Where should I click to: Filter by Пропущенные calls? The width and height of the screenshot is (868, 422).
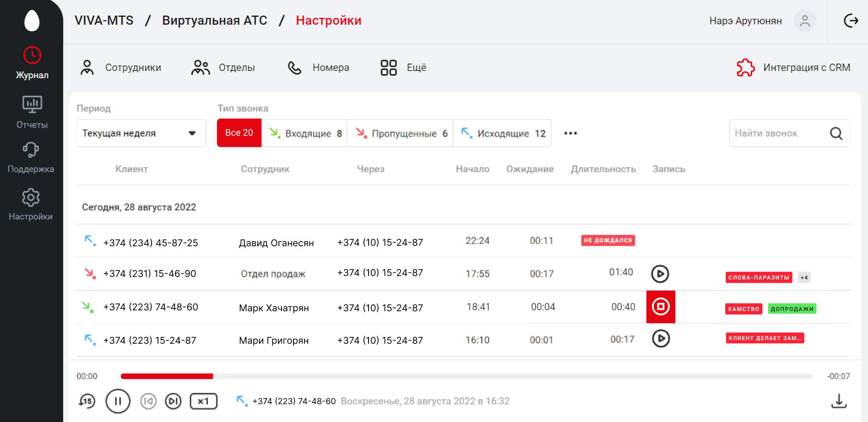pos(400,133)
